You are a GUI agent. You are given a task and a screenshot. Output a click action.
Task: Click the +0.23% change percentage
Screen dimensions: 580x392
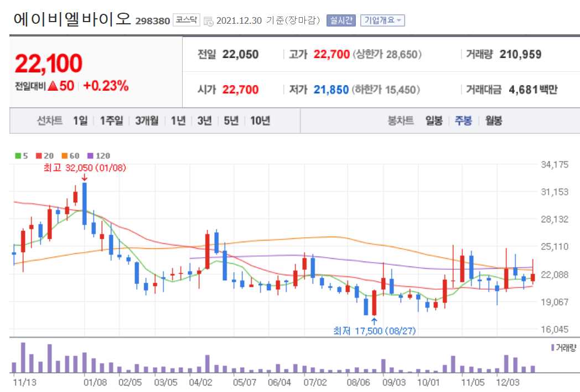click(106, 86)
